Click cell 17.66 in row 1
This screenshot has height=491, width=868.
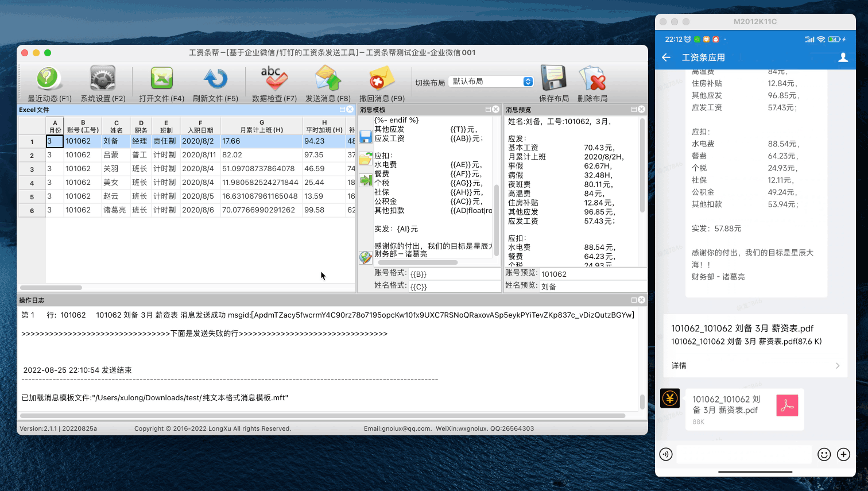262,141
